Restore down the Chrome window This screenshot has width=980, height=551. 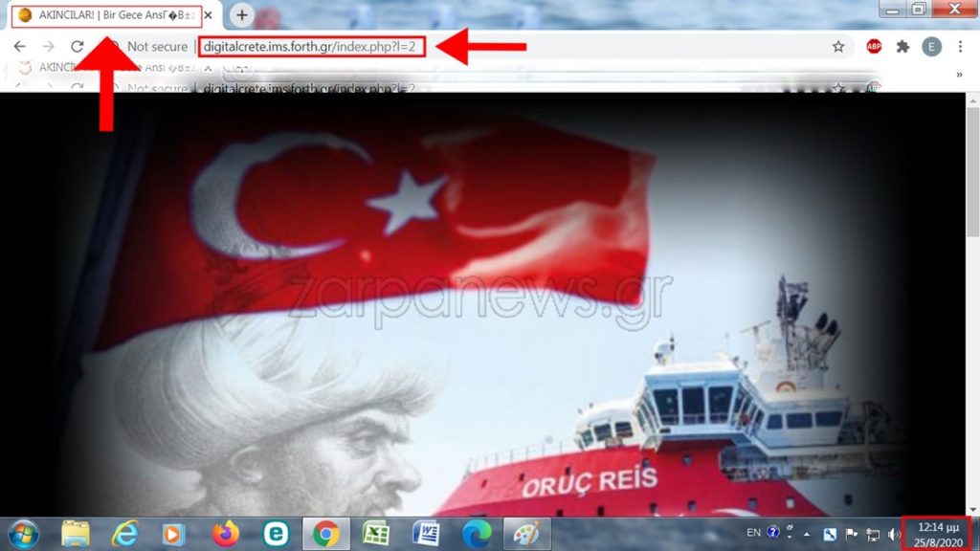pyautogui.click(x=919, y=10)
